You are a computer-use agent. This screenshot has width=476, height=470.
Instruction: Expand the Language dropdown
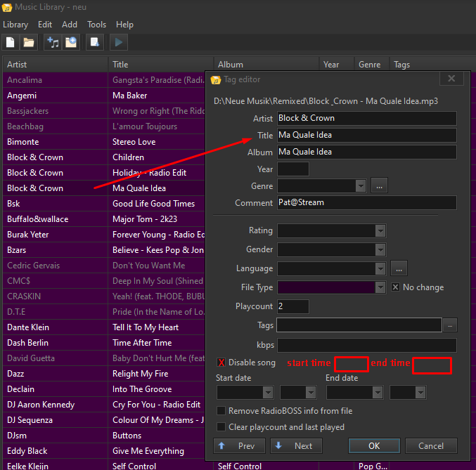point(380,268)
